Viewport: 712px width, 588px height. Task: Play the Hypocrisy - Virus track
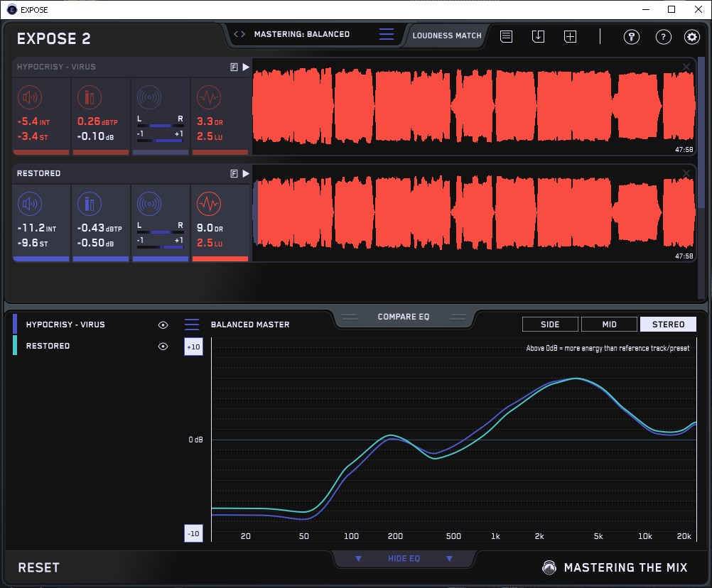tap(246, 67)
